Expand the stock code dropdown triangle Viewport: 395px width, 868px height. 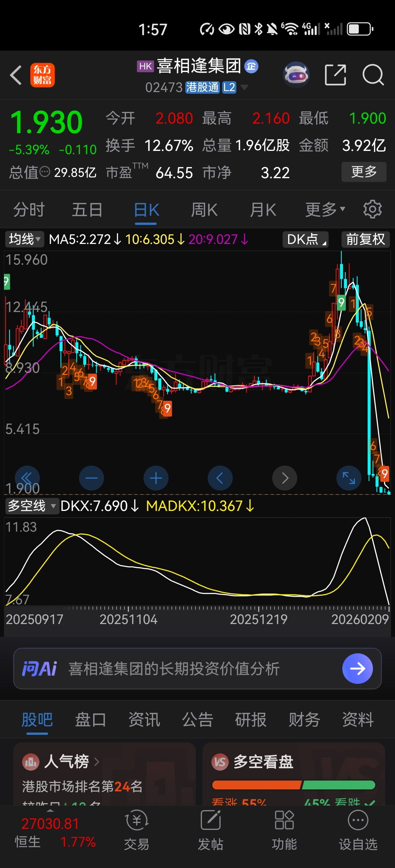pos(244,87)
